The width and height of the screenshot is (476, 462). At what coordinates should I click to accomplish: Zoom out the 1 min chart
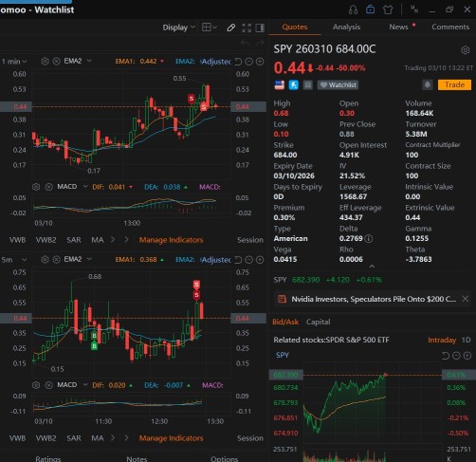(249, 62)
